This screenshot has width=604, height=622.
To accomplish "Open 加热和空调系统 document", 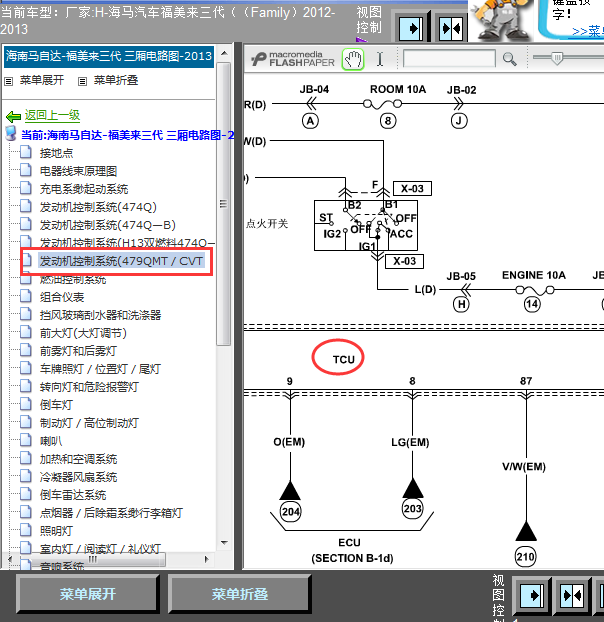I will (x=78, y=459).
